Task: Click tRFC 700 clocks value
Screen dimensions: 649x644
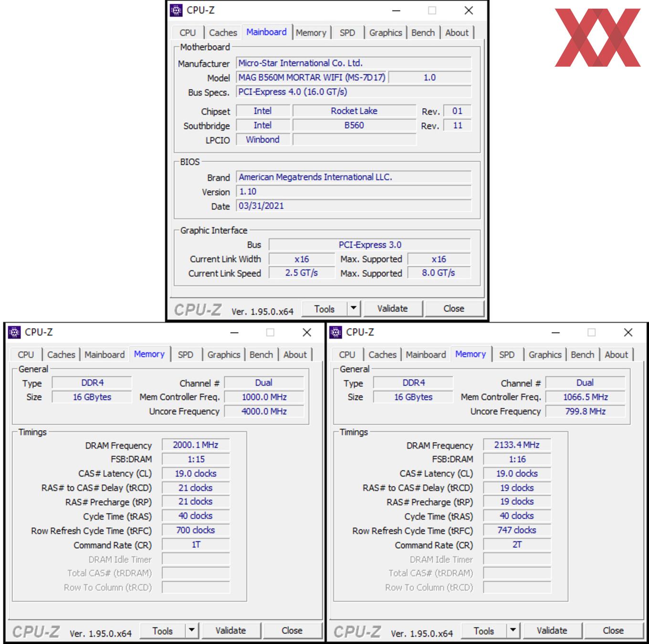Action: pyautogui.click(x=196, y=530)
